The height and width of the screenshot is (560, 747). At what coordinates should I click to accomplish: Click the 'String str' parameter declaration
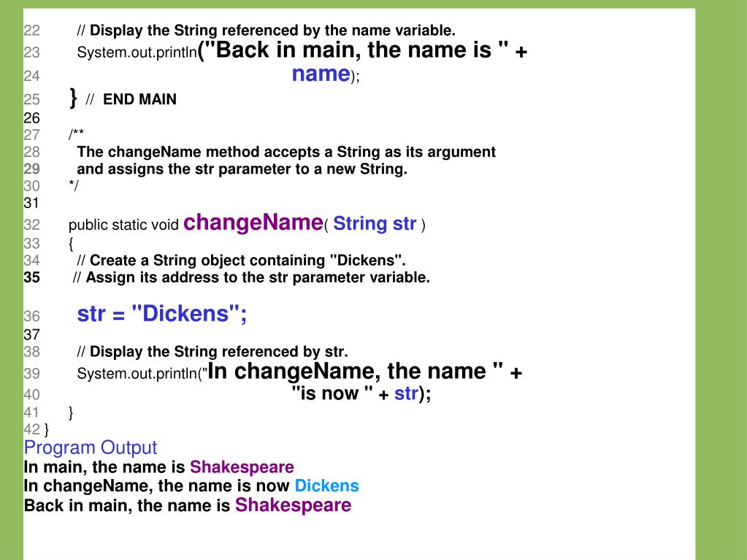point(375,224)
